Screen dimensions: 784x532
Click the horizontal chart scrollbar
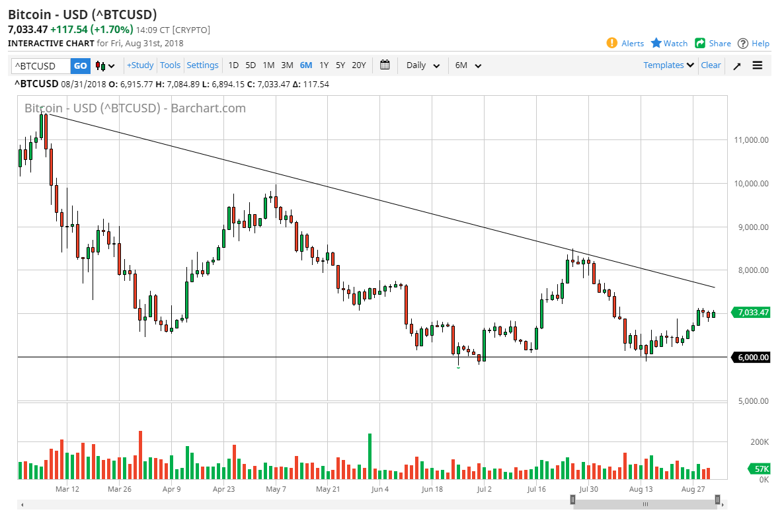(x=645, y=504)
